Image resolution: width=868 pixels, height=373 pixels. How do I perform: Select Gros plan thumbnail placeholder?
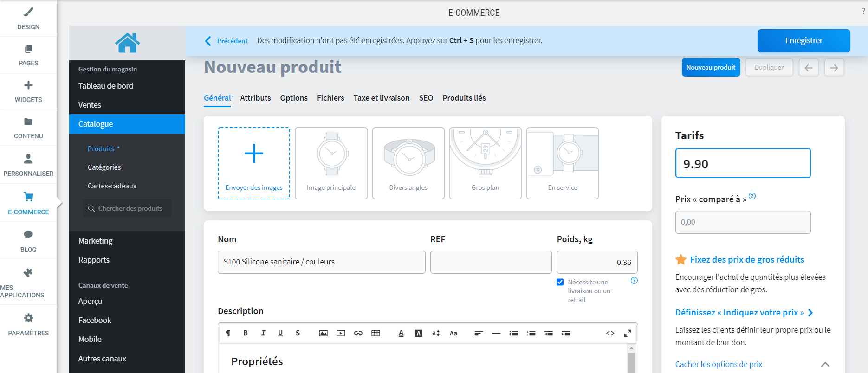(486, 163)
